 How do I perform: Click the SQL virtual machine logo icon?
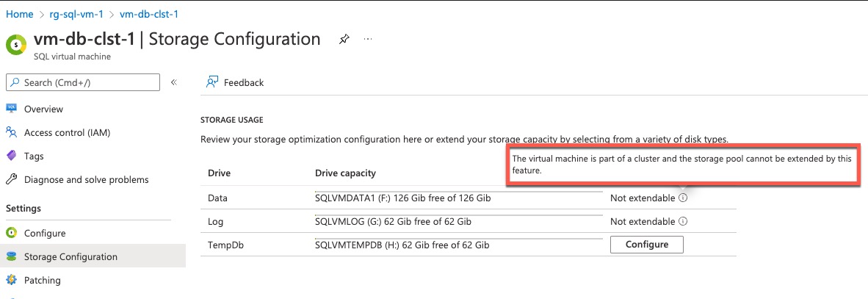tap(17, 44)
